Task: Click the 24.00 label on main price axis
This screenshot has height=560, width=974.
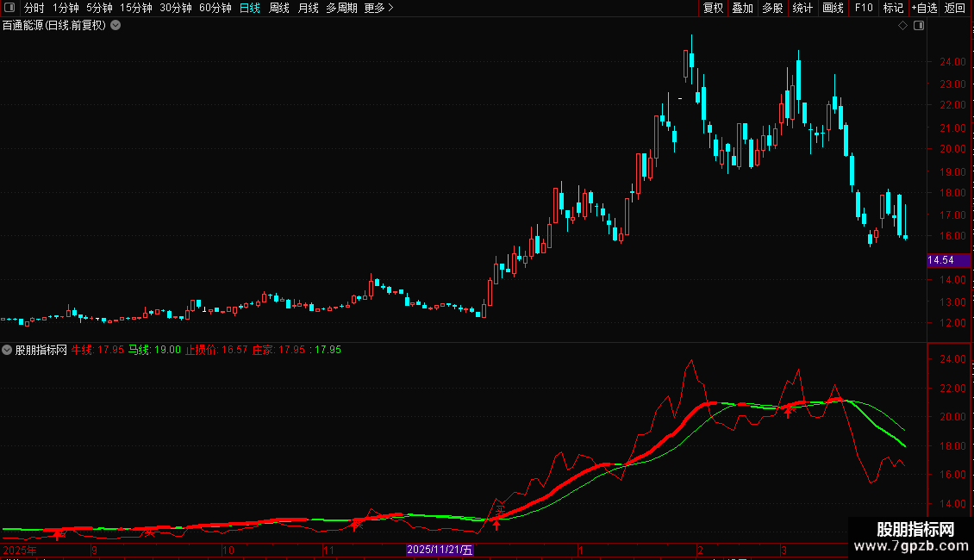Action: click(x=952, y=62)
